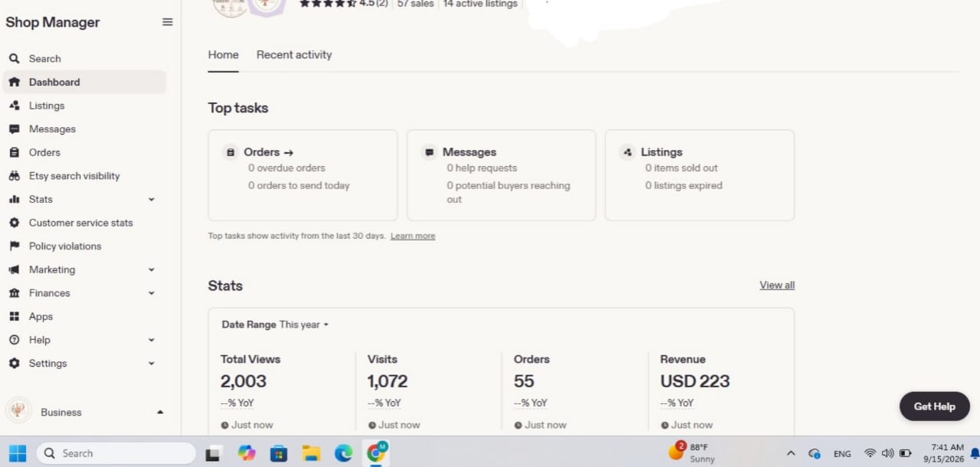
Task: Click the Orders card icon in Top tasks
Action: (x=230, y=152)
